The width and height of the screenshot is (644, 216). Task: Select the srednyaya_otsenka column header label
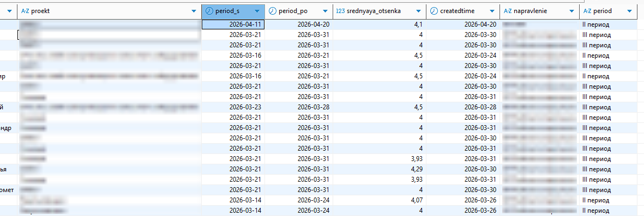coord(374,11)
